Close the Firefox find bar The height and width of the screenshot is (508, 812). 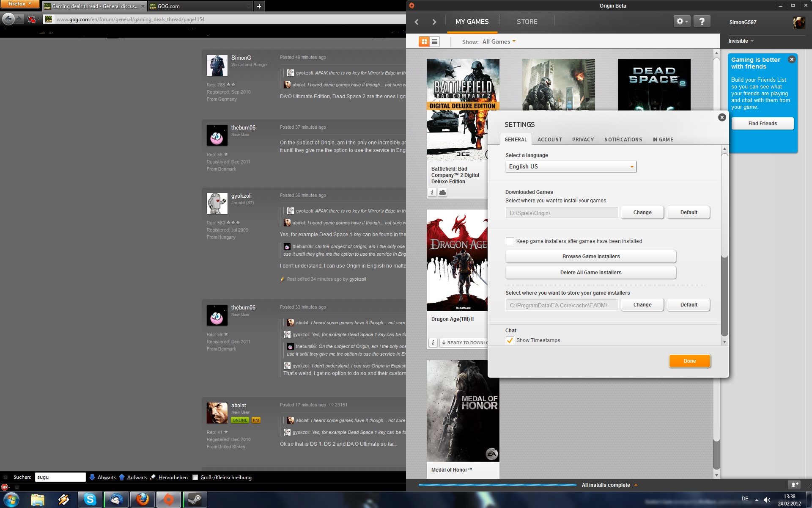click(5, 477)
